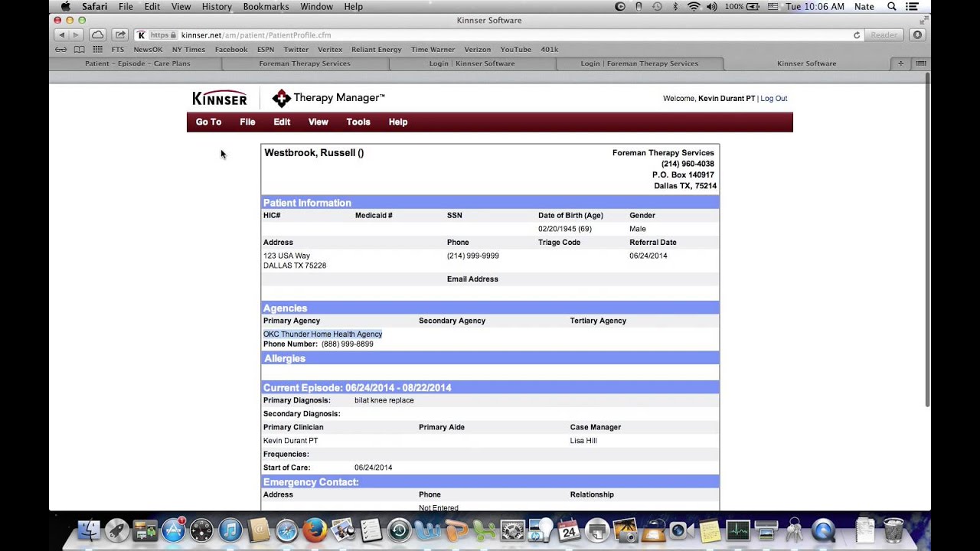Go forward with Safari's forward arrow
The width and height of the screenshot is (980, 551).
pyautogui.click(x=76, y=35)
